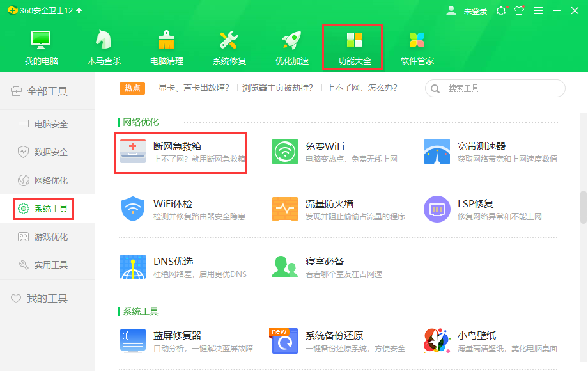Launch 断网急救箱 first-aid icon
The height and width of the screenshot is (371, 588).
133,151
